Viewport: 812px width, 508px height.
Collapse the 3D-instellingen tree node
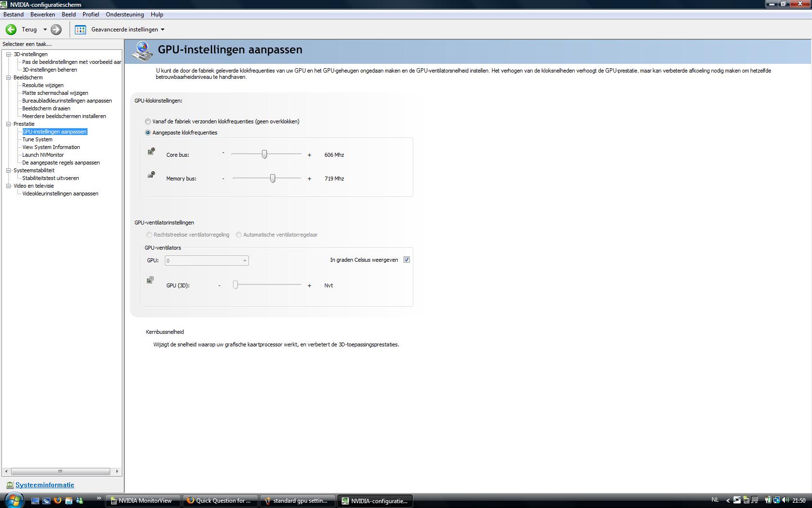point(9,54)
